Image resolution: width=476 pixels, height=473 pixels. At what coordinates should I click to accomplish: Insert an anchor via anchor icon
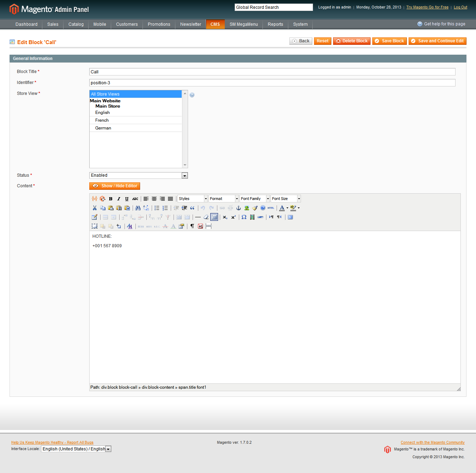coord(239,208)
